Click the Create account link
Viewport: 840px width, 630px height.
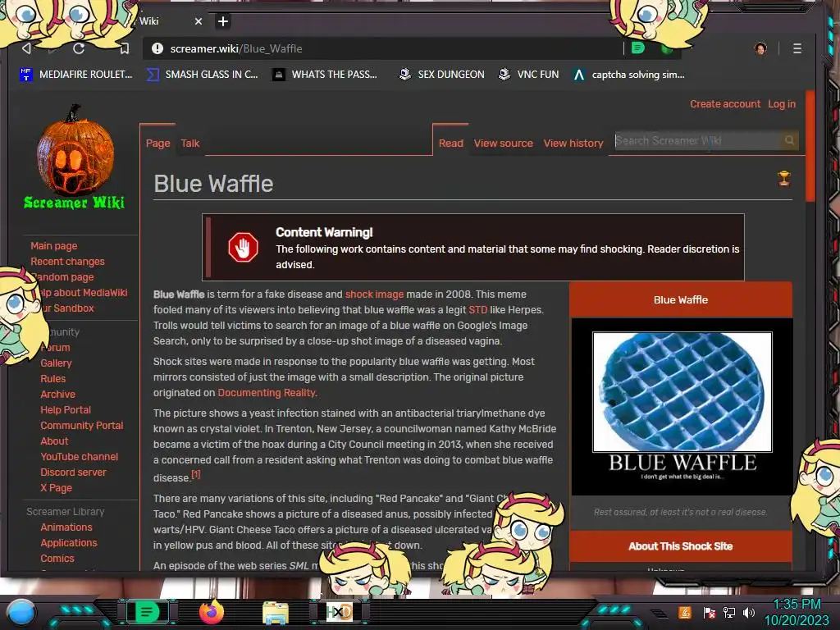click(725, 104)
